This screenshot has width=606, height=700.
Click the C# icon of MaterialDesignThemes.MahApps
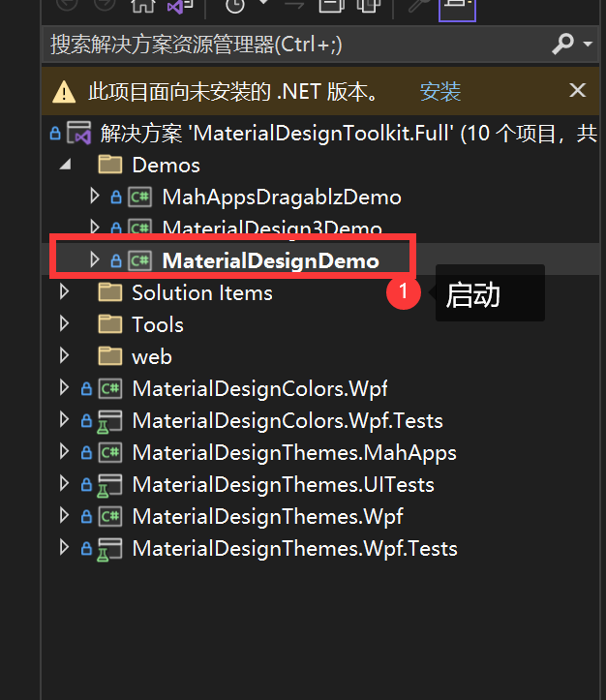[x=110, y=453]
